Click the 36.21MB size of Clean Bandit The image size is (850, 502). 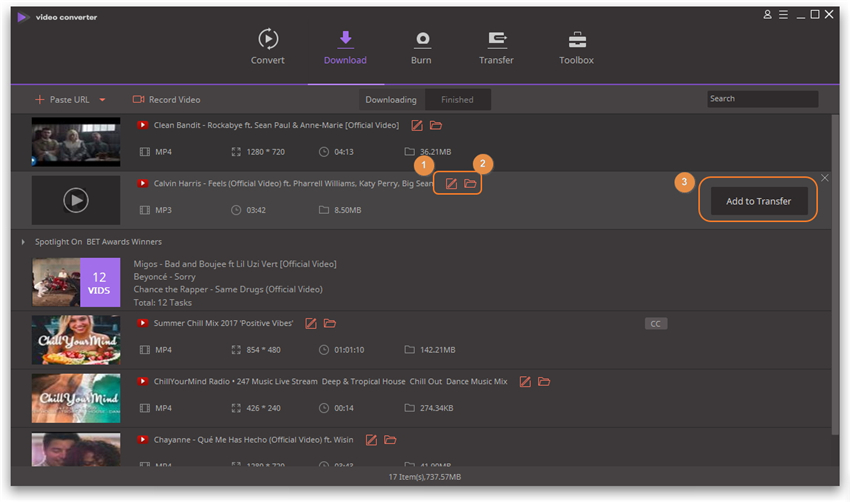[435, 152]
